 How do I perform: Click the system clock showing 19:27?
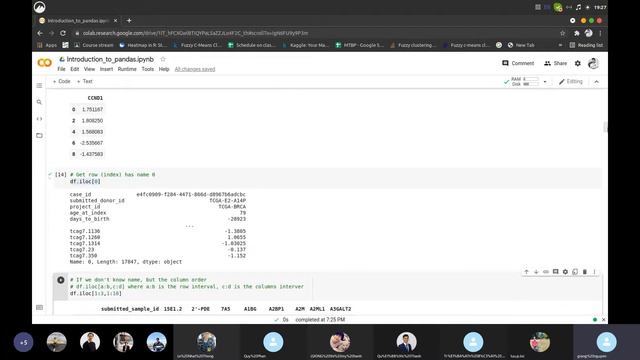click(x=600, y=7)
